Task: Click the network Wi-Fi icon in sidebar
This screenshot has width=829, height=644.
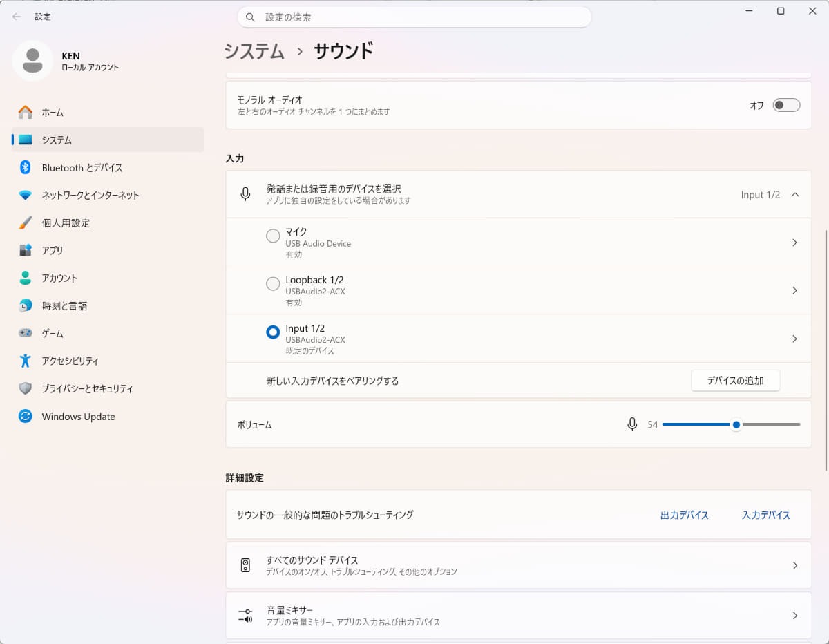Action: (26, 195)
